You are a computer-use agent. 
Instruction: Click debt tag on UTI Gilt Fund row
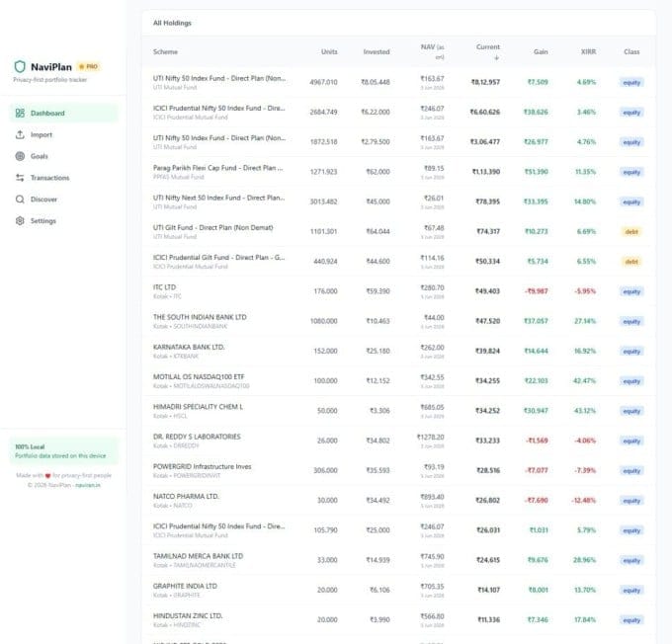click(631, 232)
